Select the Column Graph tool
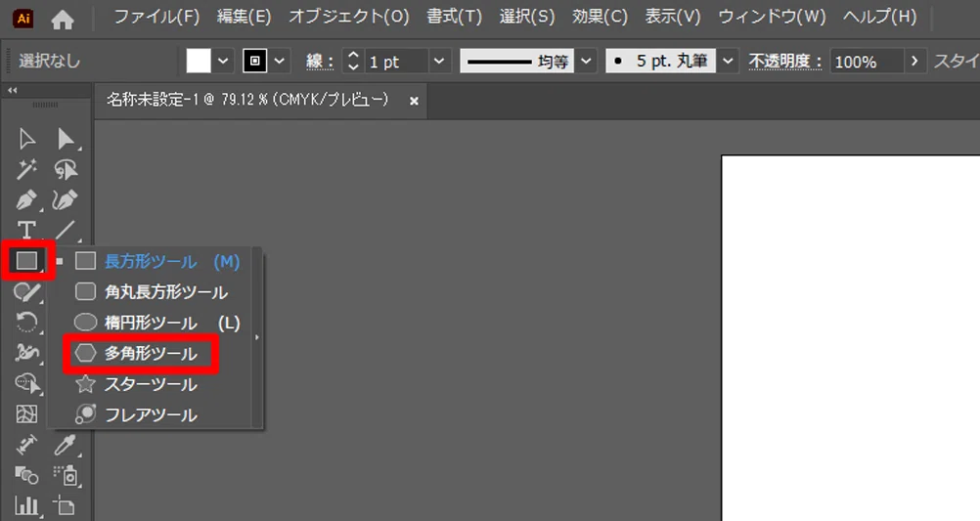Screen dimensions: 980x521 click(26, 504)
